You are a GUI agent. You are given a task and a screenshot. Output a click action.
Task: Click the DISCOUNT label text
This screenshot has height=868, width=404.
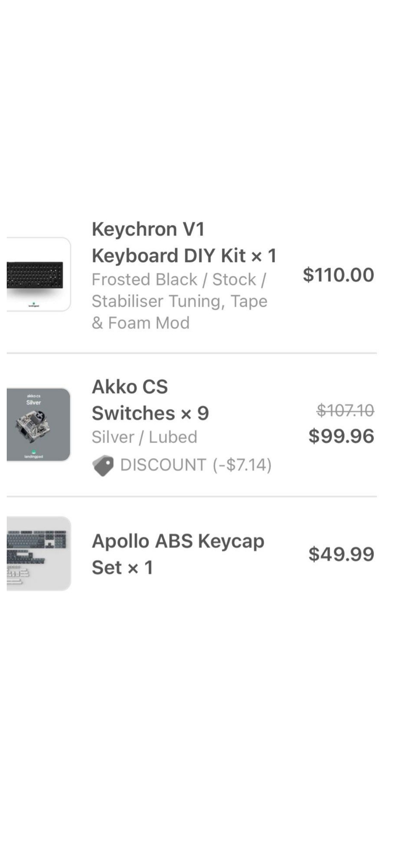pos(163,465)
